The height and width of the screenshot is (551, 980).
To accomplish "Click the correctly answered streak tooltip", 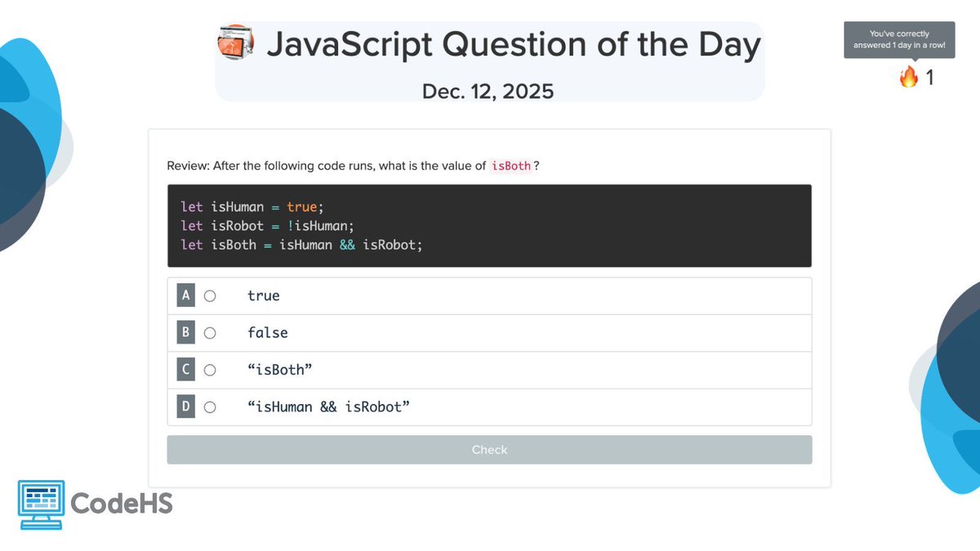I will pos(899,39).
